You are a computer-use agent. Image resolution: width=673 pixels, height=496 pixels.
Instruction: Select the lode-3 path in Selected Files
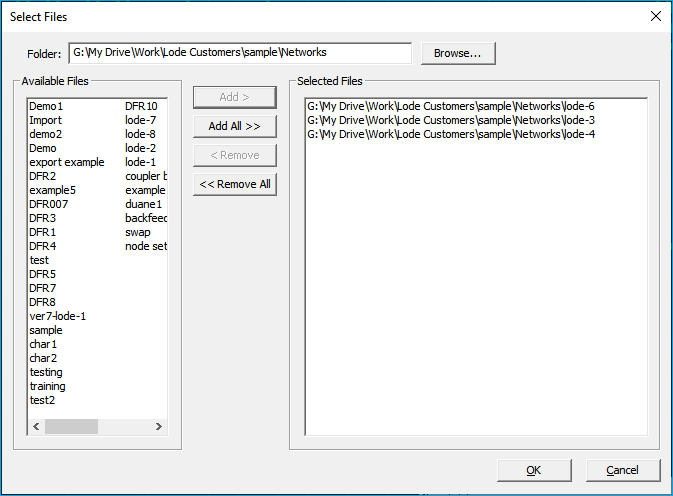[451, 120]
